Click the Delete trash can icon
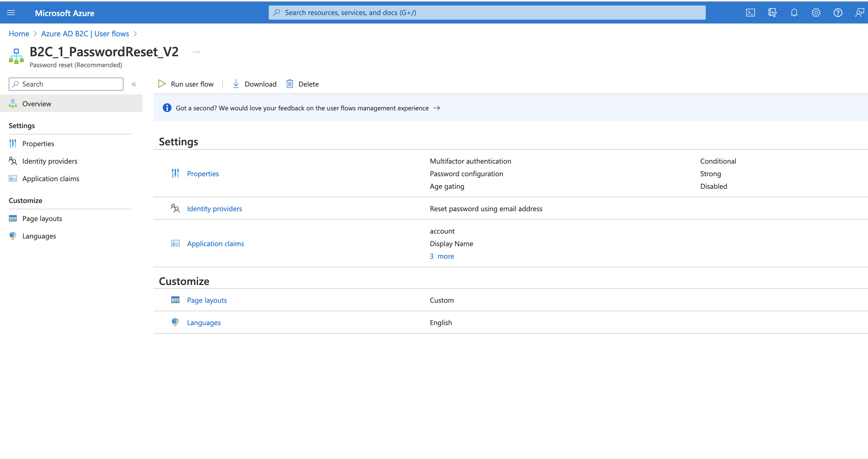Screen dimensions: 868x459 click(290, 84)
